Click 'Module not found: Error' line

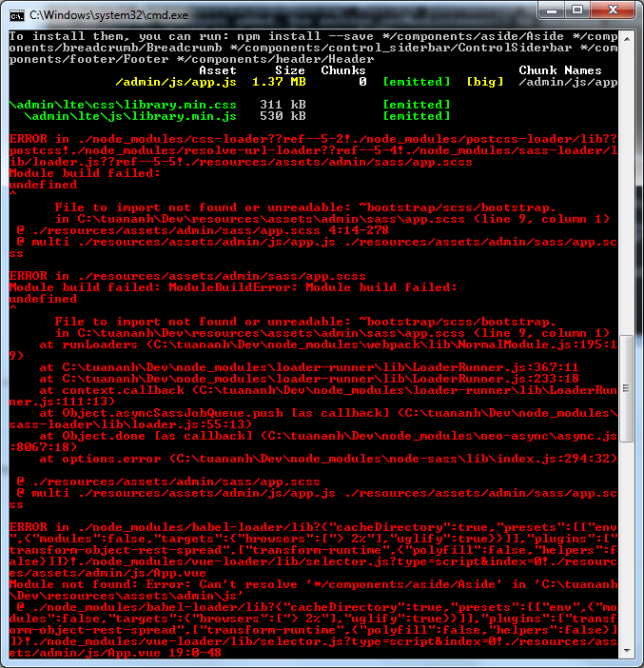(313, 584)
